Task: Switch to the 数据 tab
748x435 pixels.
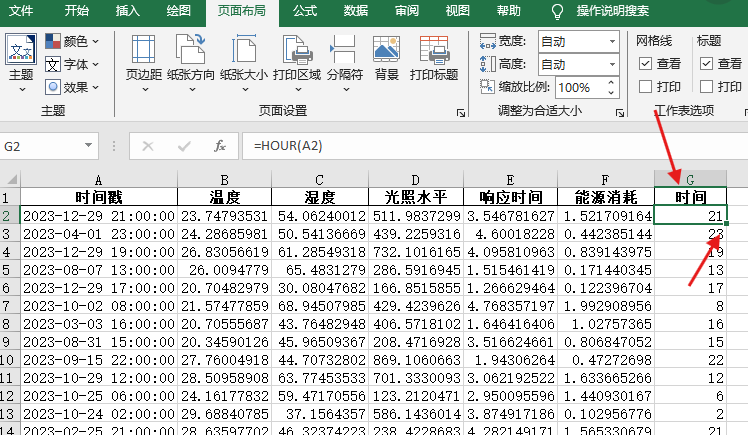Action: pyautogui.click(x=356, y=11)
